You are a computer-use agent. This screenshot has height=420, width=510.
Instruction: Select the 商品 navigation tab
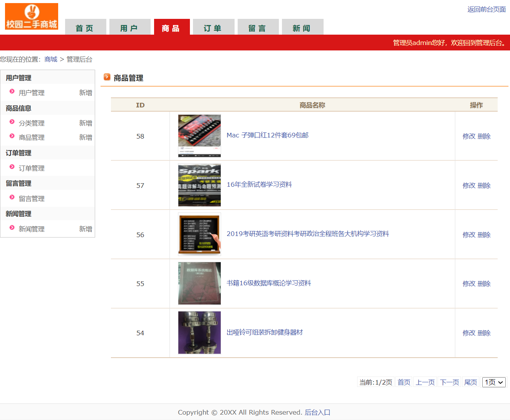click(x=172, y=27)
